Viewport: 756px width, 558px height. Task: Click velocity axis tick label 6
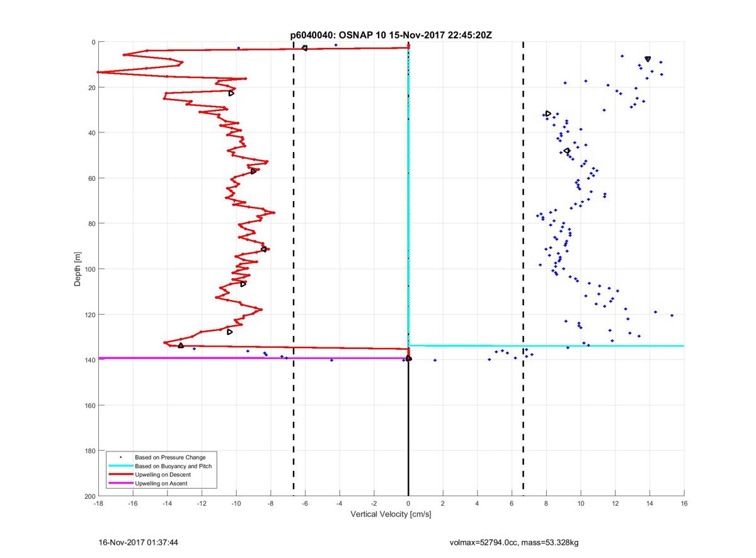click(512, 504)
